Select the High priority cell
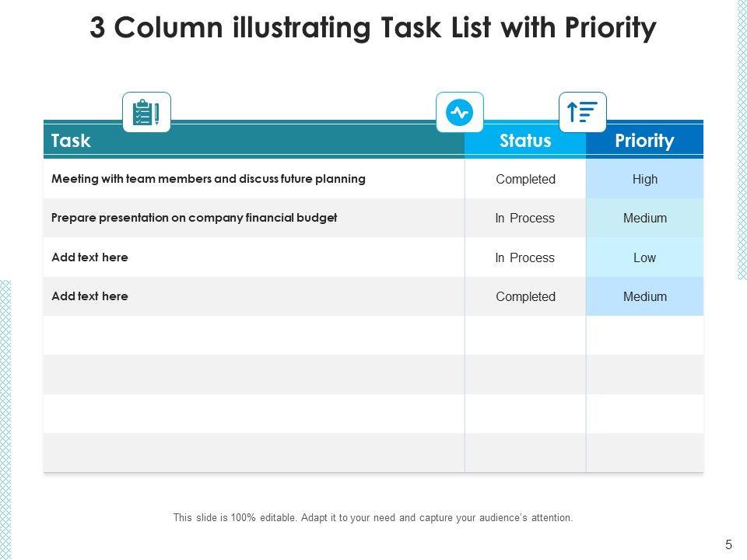This screenshot has width=747, height=560. point(645,179)
